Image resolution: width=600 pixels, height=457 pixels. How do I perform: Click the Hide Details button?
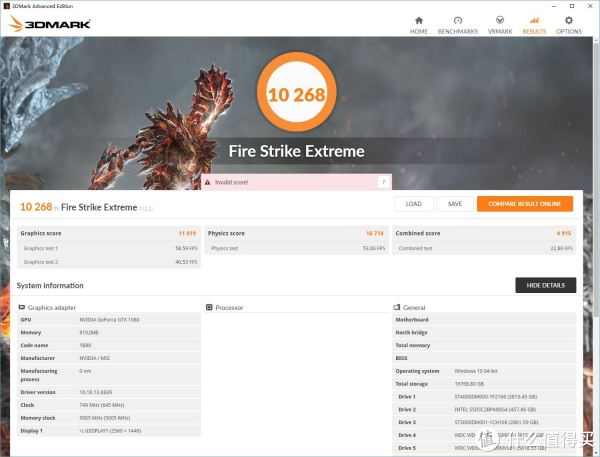(545, 285)
